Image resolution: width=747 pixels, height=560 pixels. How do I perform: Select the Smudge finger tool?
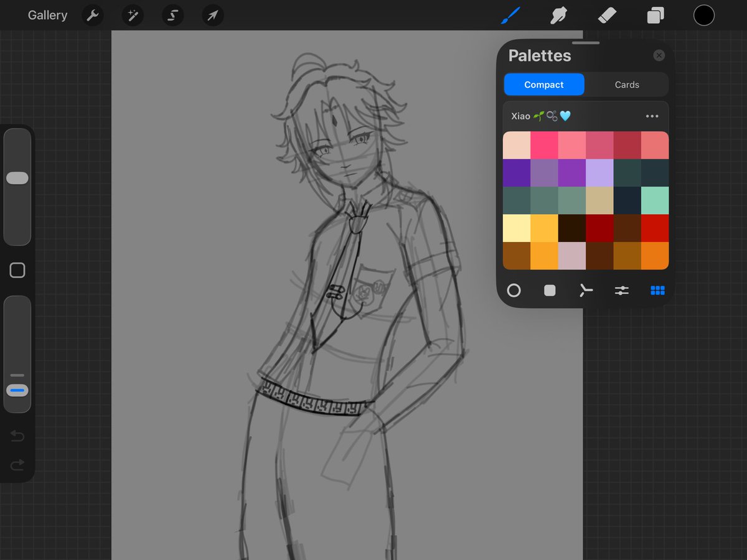pos(558,16)
